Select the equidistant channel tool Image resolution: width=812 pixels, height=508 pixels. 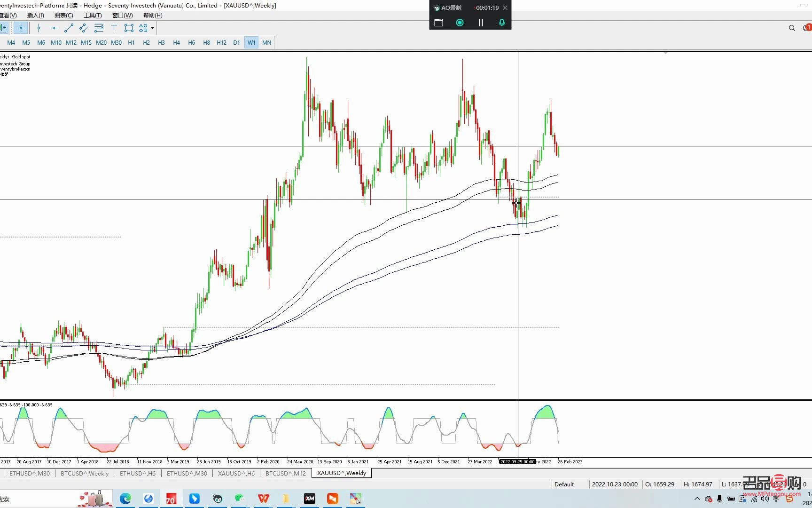pos(84,28)
